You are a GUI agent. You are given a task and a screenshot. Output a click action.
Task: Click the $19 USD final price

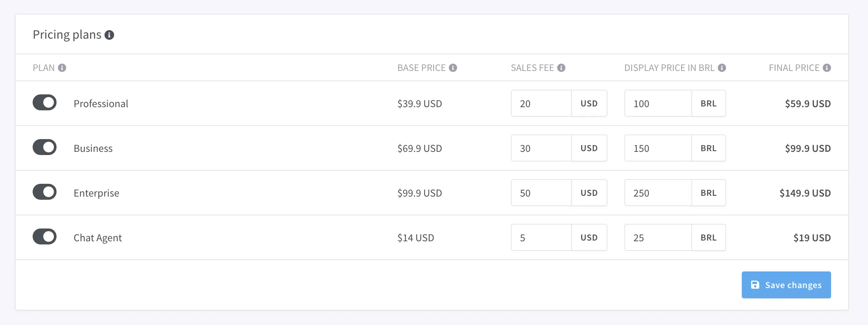pos(812,238)
